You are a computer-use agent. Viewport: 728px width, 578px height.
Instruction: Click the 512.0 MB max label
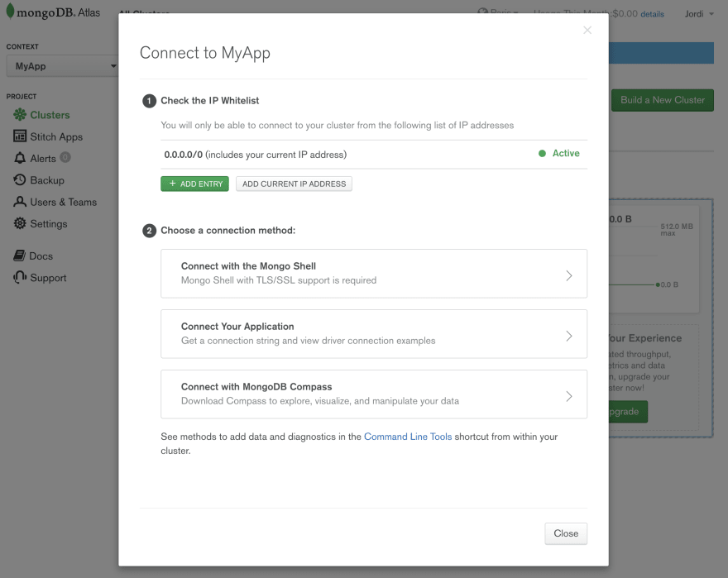[677, 229]
